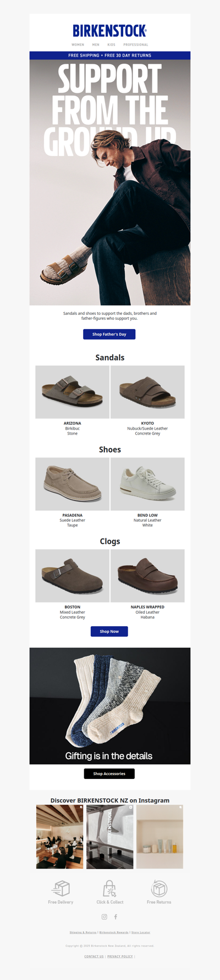
Task: Click the Free Returns icon
Action: 159,888
